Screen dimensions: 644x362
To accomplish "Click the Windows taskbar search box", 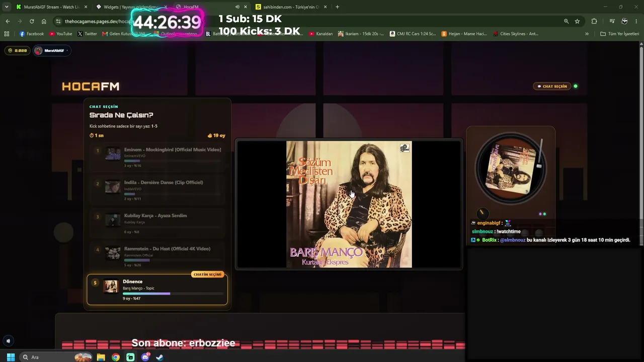I will point(55,357).
